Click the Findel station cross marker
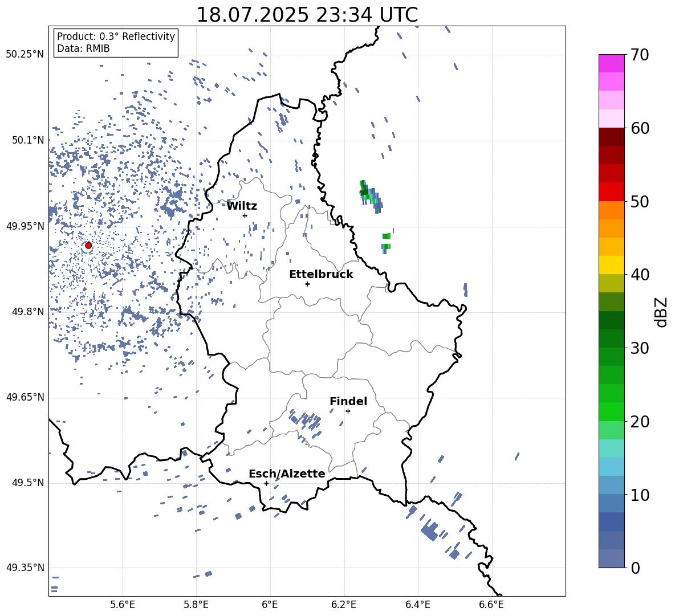Viewport: 675px width, 616px height. click(x=348, y=411)
